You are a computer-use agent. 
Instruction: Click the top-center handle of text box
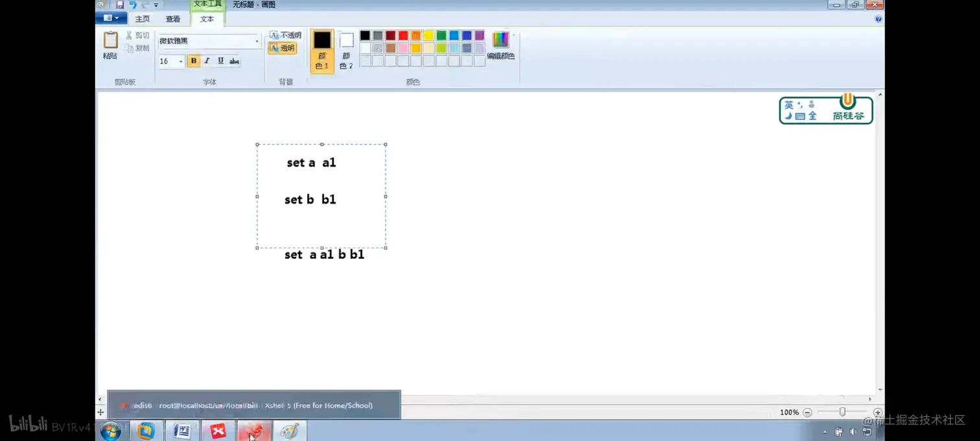[321, 145]
